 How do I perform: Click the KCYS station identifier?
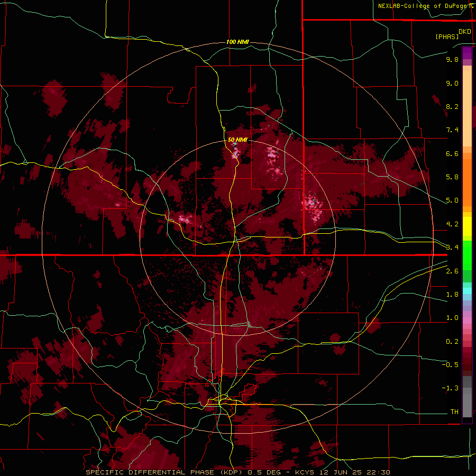(305, 472)
